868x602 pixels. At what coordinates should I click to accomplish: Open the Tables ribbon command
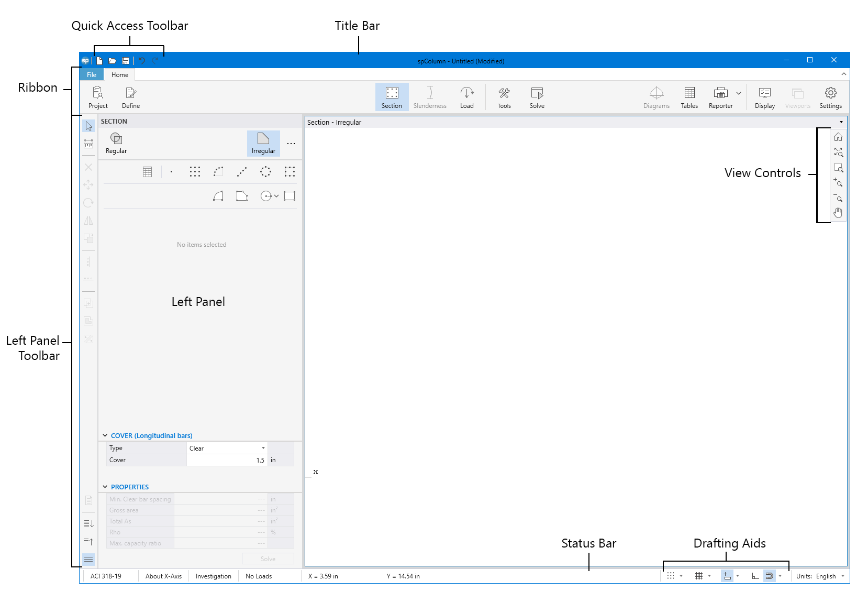pyautogui.click(x=689, y=97)
